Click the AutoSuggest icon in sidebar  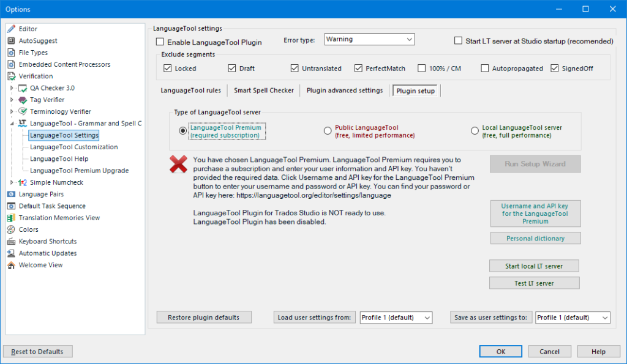(x=11, y=41)
